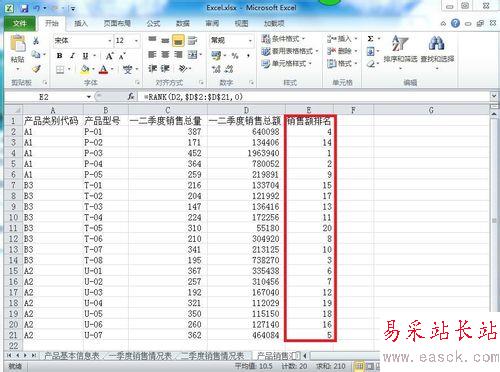Toggle wrap text in cells
The height and width of the screenshot is (372, 500).
(x=192, y=40)
